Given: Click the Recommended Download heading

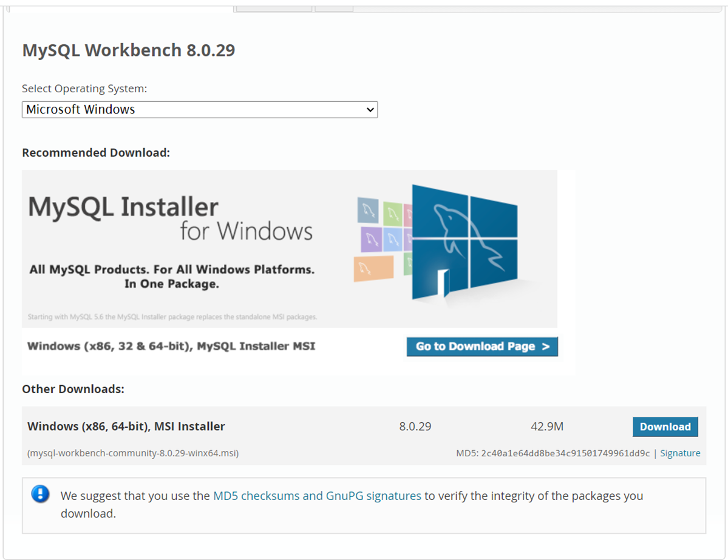Looking at the screenshot, I should click(96, 153).
